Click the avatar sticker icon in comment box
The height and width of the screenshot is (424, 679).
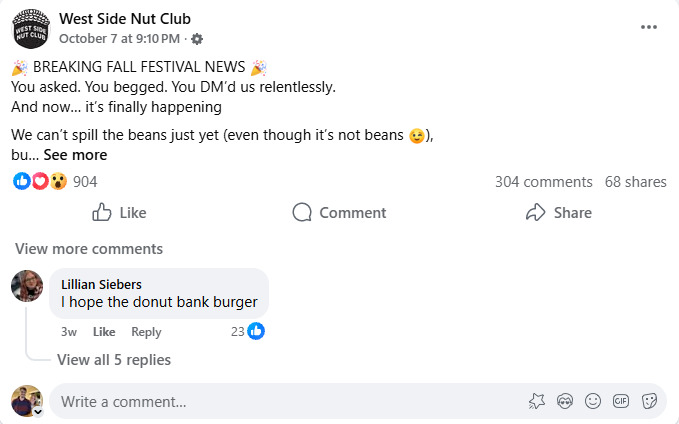[x=564, y=401]
